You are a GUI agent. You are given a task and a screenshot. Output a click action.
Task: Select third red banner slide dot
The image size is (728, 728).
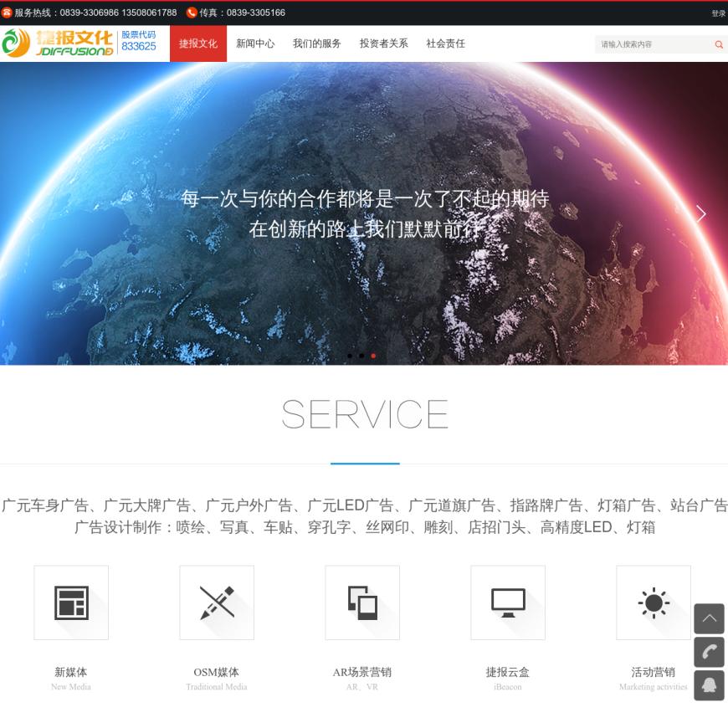pyautogui.click(x=373, y=356)
